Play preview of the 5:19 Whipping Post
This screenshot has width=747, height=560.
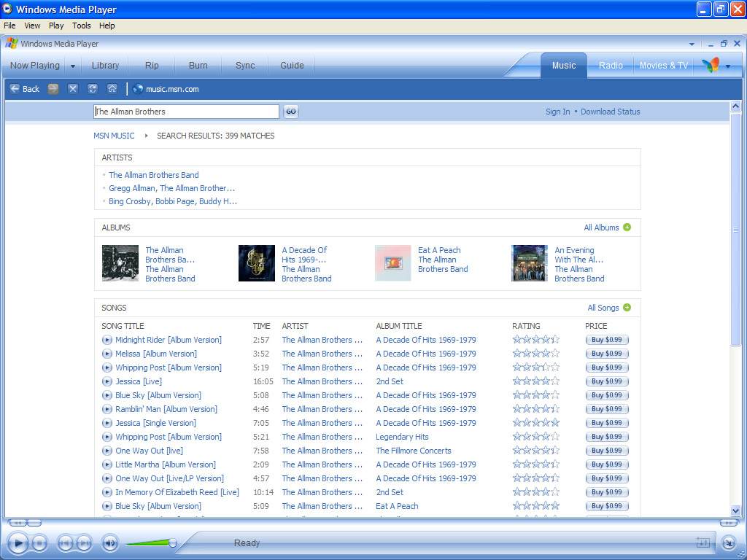(x=107, y=367)
